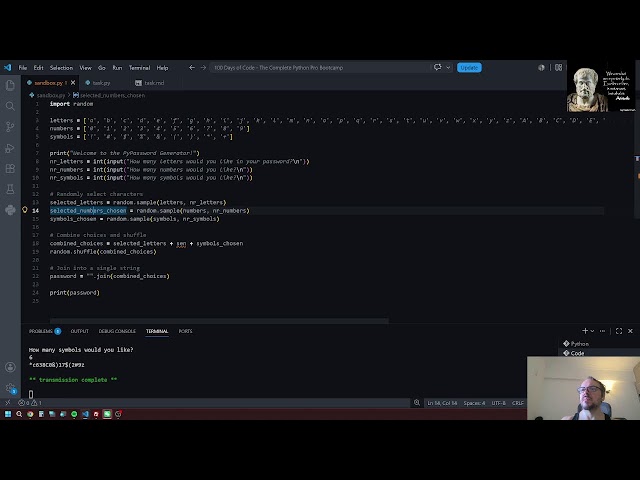Open Windows taskbar search

(19, 414)
